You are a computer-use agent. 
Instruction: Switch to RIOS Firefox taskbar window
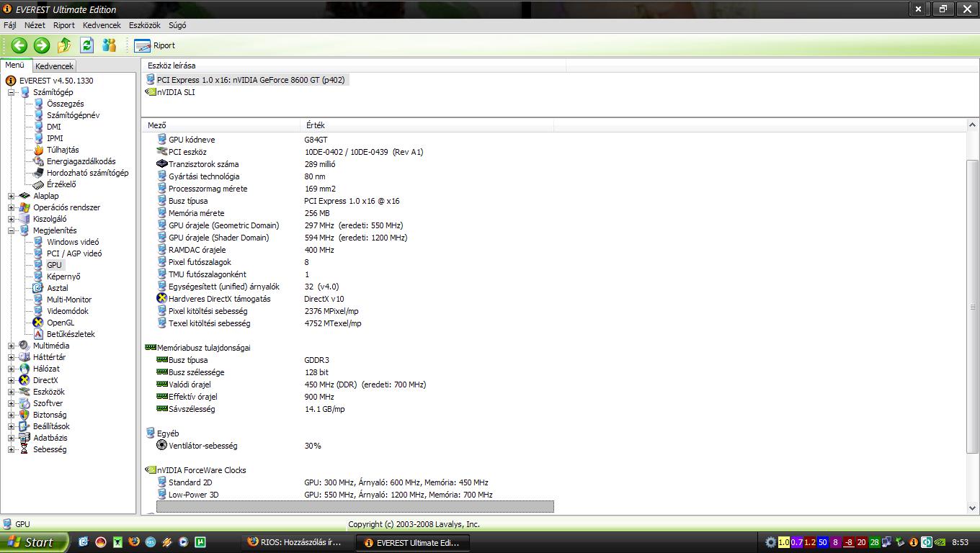coord(296,542)
